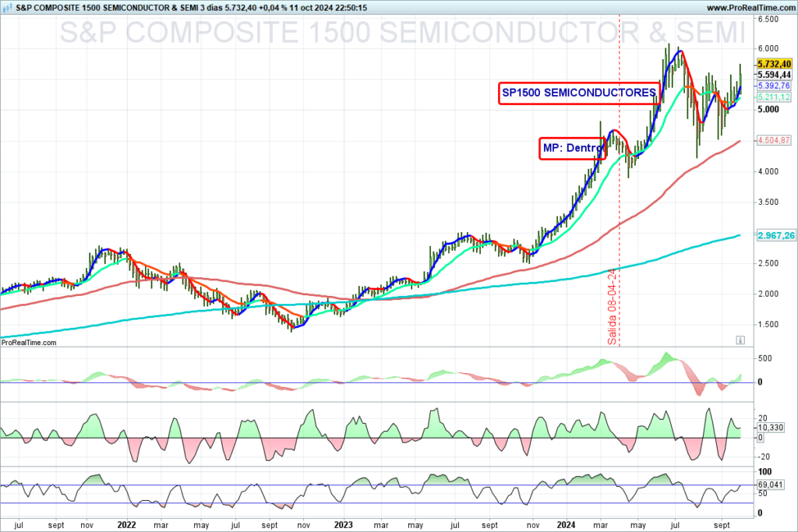Open the www.ProRealTime.com link at top right

click(750, 8)
